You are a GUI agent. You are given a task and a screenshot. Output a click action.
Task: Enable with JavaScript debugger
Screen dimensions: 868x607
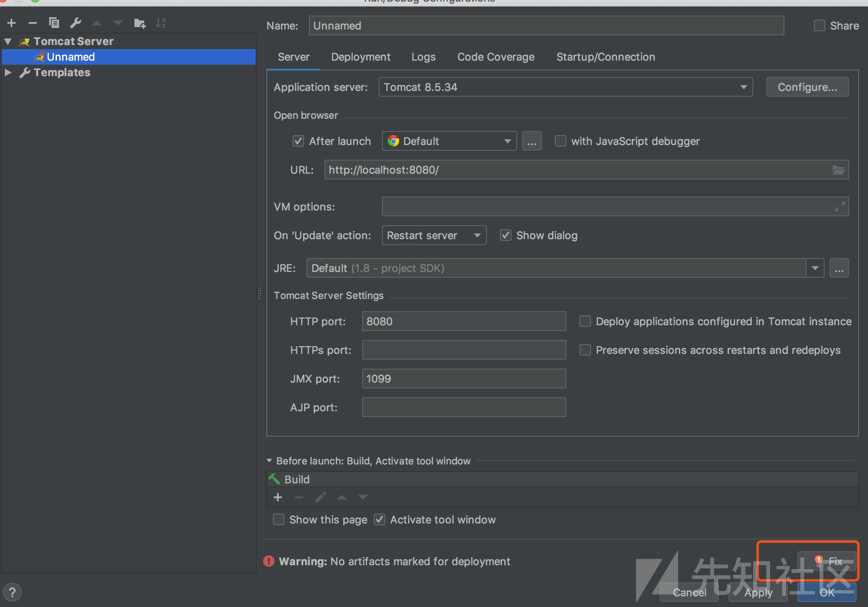(560, 141)
